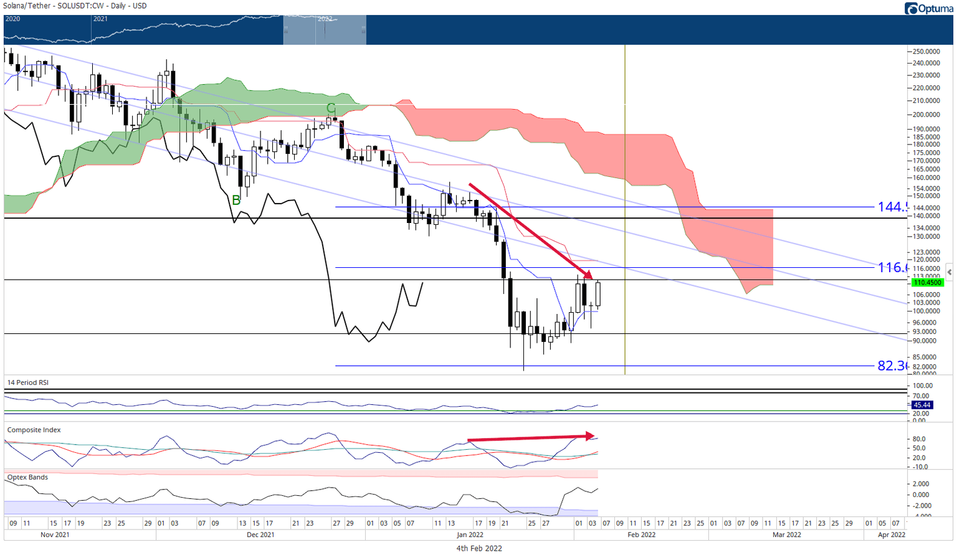The width and height of the screenshot is (957, 560).
Task: Click the 4th Feb 2022 date caption
Action: point(479,549)
